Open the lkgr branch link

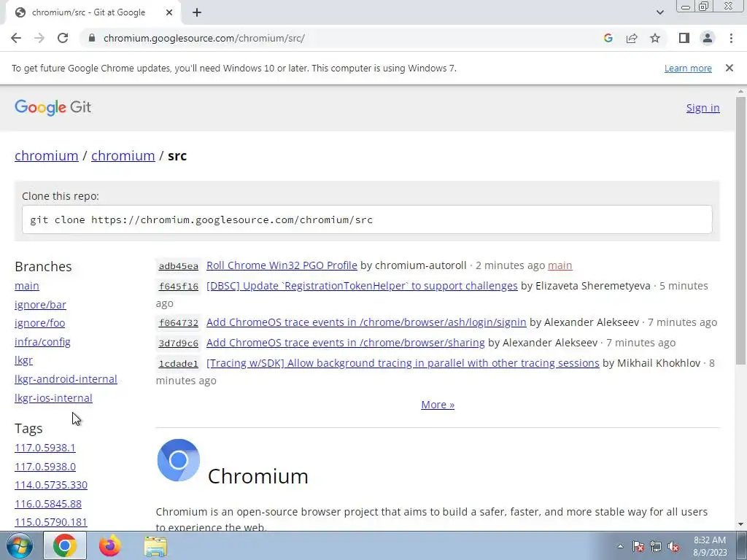24,360
